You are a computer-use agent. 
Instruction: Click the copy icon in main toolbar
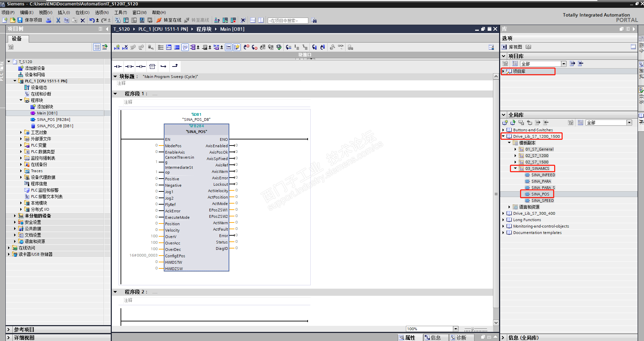click(x=66, y=20)
